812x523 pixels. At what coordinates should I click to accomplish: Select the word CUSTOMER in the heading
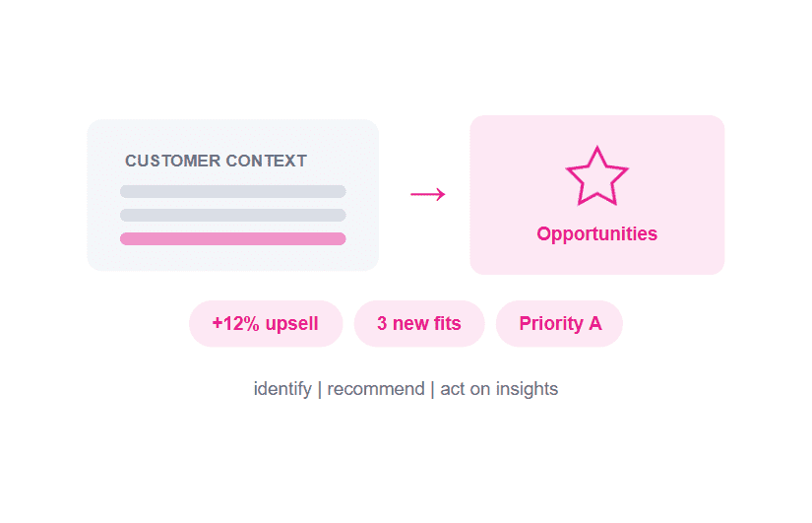173,161
